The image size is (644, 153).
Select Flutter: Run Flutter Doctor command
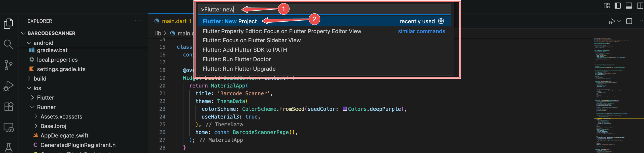(237, 59)
